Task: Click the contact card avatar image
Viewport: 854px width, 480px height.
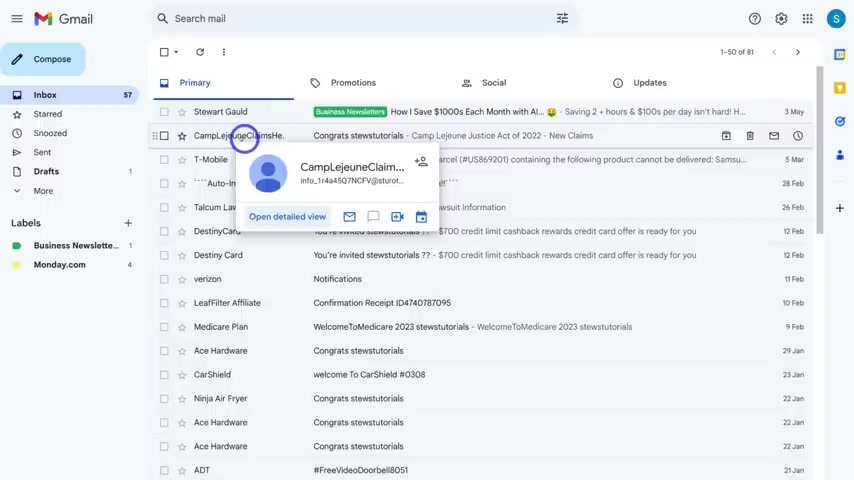Action: click(268, 173)
